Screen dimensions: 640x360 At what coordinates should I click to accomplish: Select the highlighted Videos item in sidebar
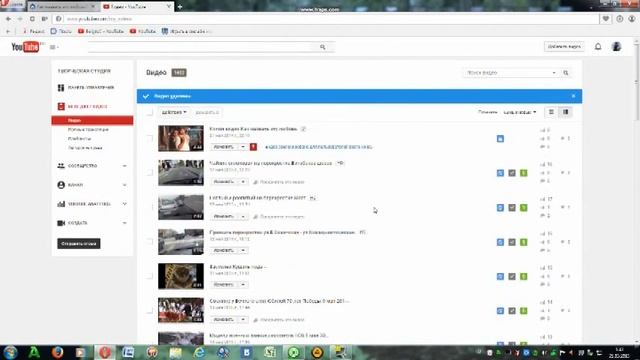coord(92,120)
